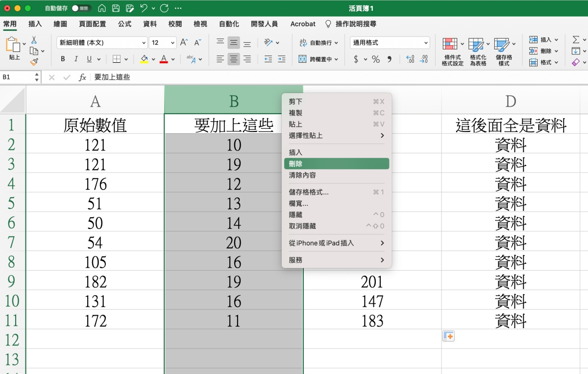Toggle Italic formatting

(x=76, y=59)
